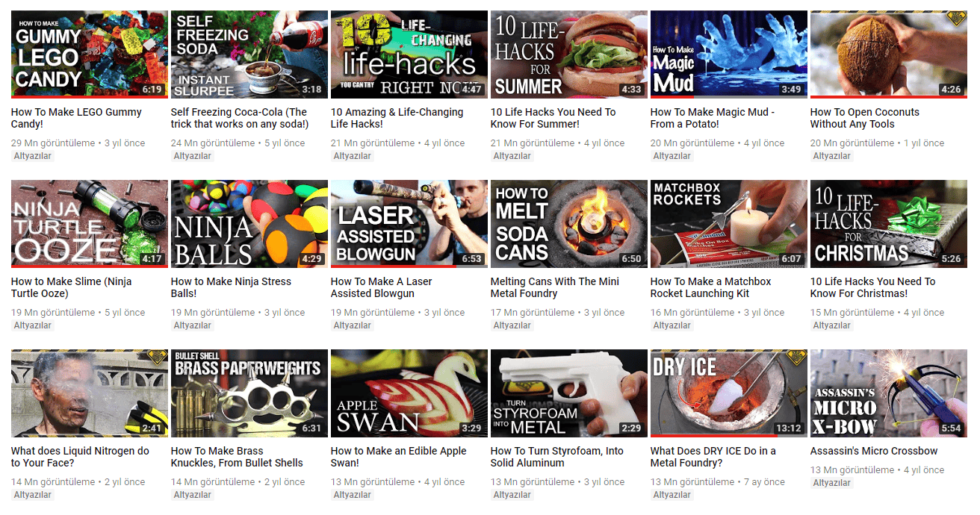Click the 4:33 duration badge on summer hacks thumbnail

(631, 90)
